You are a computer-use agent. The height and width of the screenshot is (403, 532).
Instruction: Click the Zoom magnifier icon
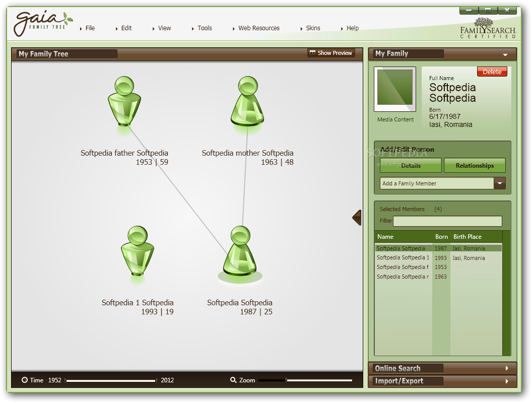[233, 380]
